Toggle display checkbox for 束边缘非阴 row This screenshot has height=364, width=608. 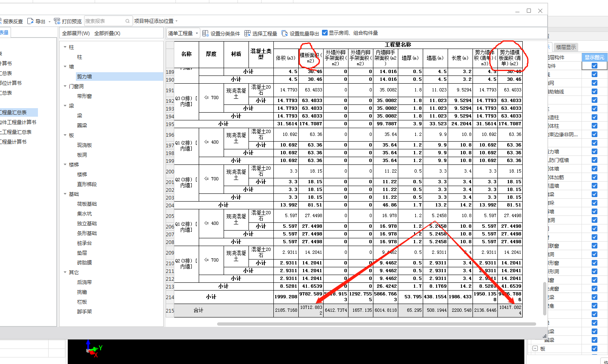click(x=594, y=134)
